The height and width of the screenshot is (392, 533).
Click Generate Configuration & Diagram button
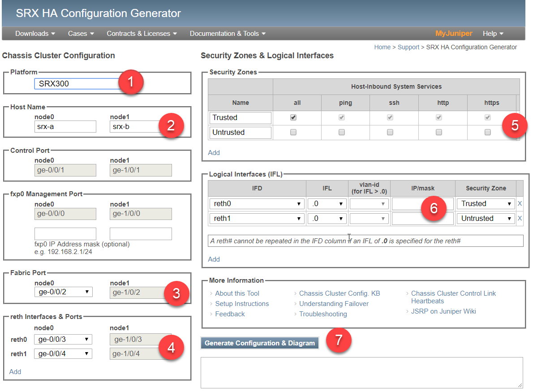click(x=260, y=343)
